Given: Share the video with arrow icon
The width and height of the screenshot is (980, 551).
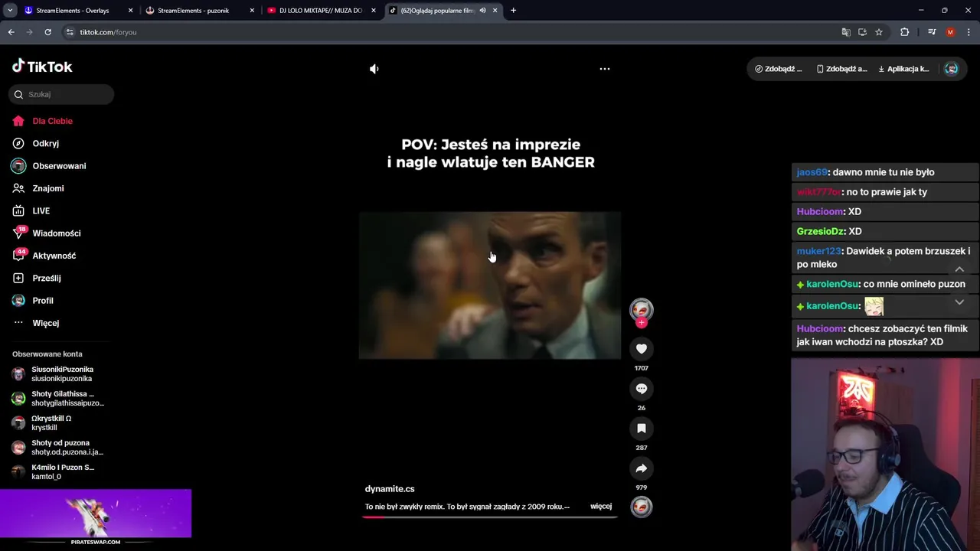Looking at the screenshot, I should tap(642, 468).
